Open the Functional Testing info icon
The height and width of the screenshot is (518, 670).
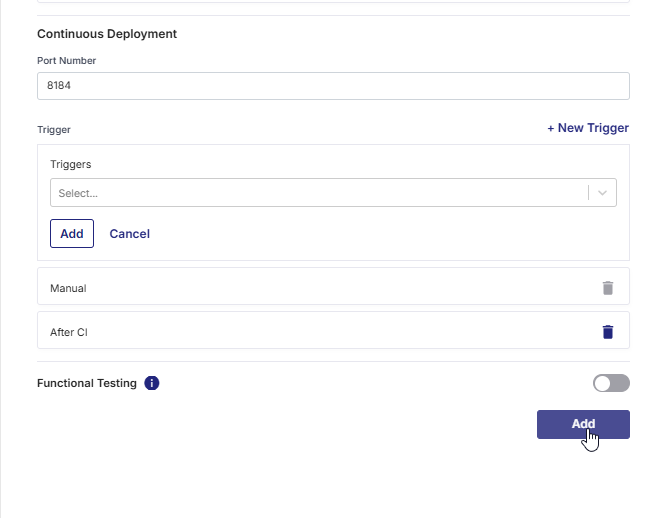click(x=152, y=383)
